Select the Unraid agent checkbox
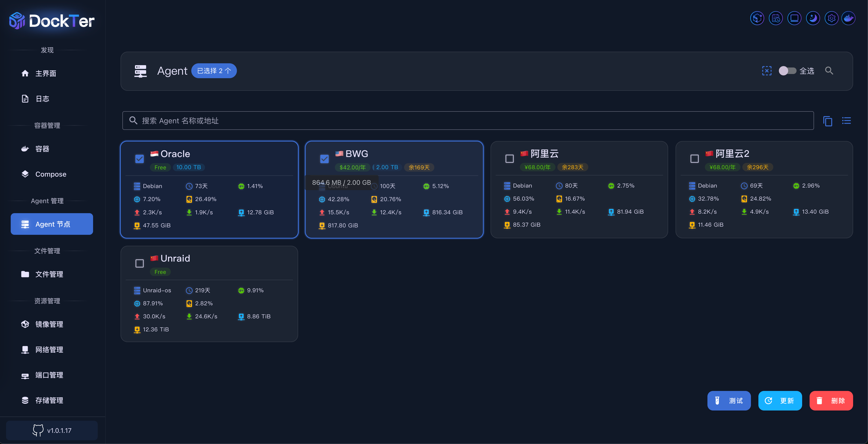This screenshot has height=444, width=868. point(139,263)
